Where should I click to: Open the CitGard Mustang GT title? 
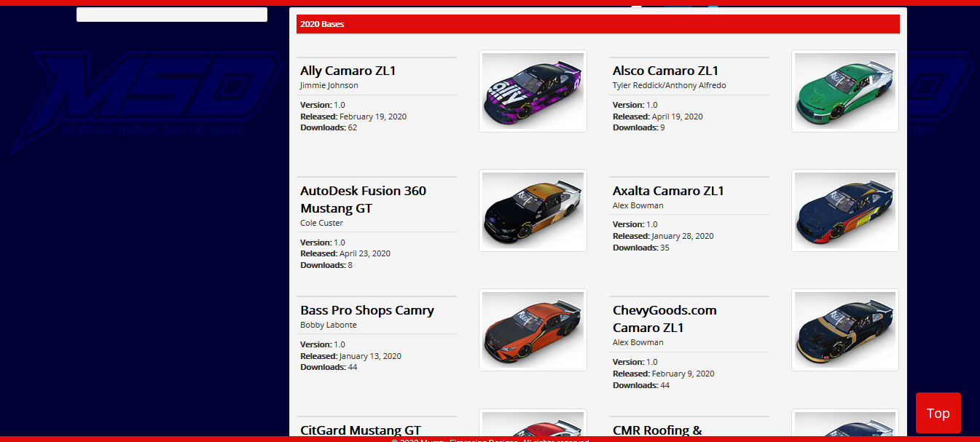(x=361, y=430)
